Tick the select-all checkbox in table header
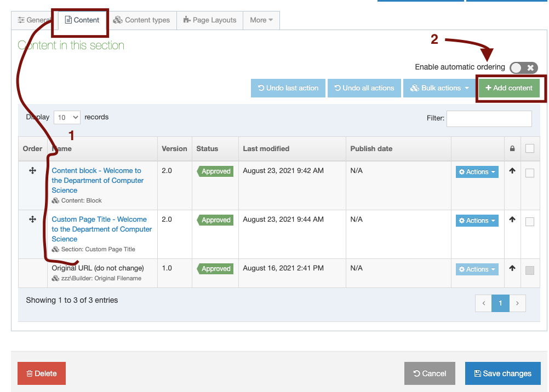The image size is (549, 392). pyautogui.click(x=530, y=148)
